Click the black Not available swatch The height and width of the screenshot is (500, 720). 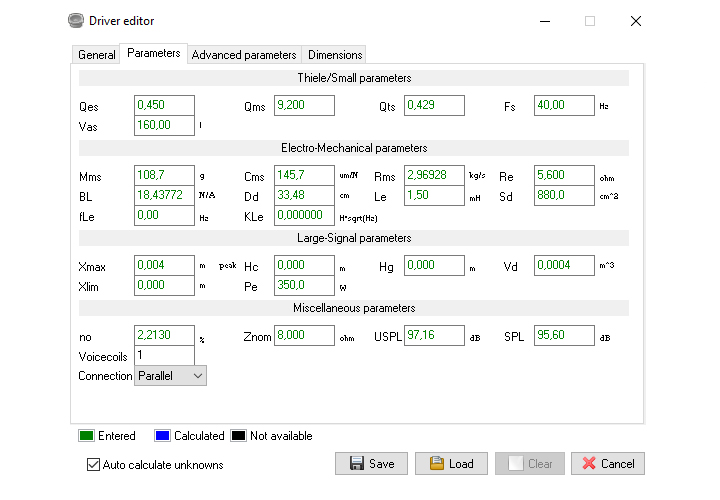pos(239,436)
